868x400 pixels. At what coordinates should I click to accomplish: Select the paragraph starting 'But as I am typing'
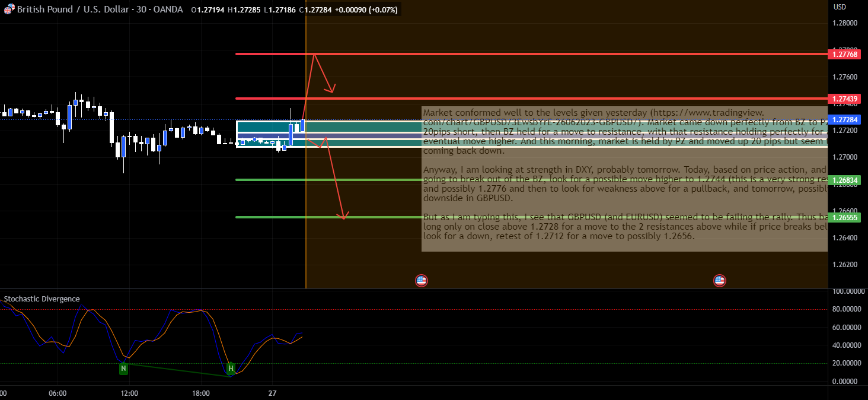[625, 226]
